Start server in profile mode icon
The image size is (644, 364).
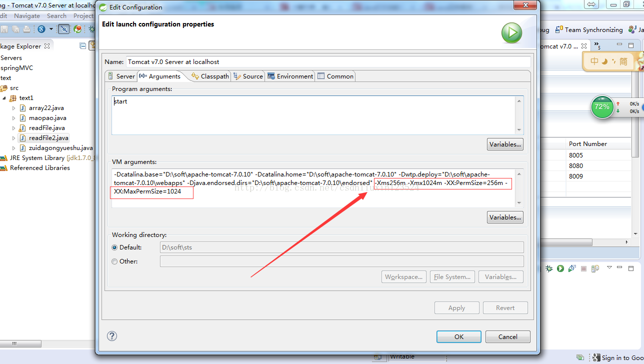point(572,268)
